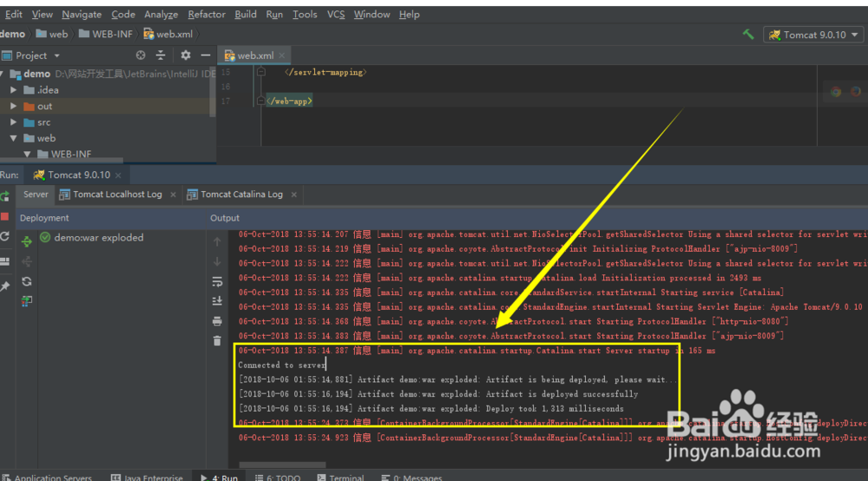Image resolution: width=868 pixels, height=481 pixels.
Task: Click the up arrow in Output toolbar
Action: [x=217, y=242]
